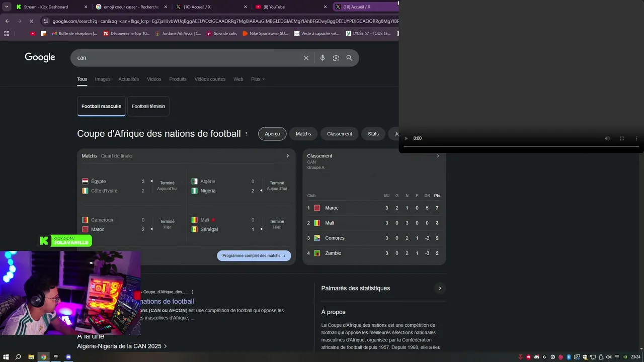The width and height of the screenshot is (644, 362).
Task: Open Chrome tab search dropdown
Action: (7, 7)
